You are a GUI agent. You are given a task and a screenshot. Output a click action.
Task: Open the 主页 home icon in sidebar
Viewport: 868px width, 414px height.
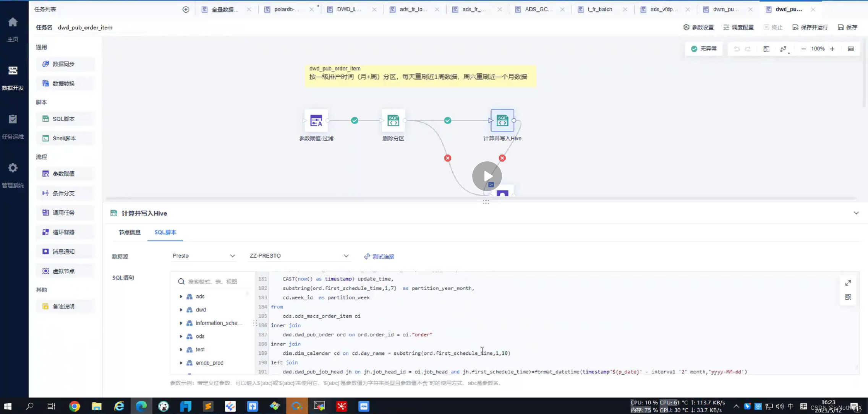pos(13,29)
